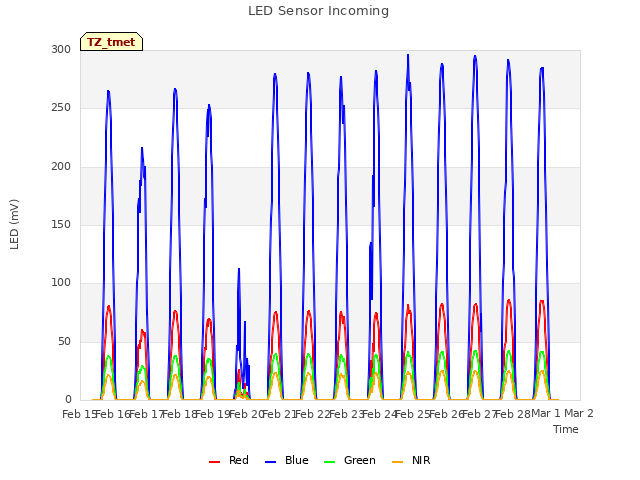Click the NIR legend entry
The height and width of the screenshot is (480, 640).
click(x=411, y=460)
